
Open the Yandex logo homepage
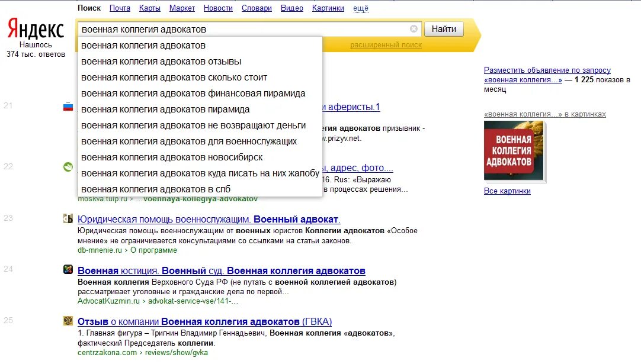pyautogui.click(x=36, y=28)
